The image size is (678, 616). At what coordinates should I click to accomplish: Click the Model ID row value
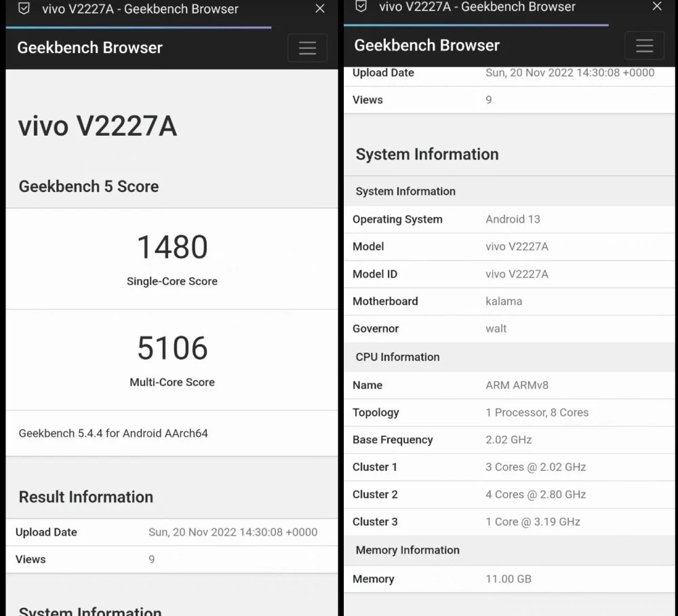pos(517,274)
